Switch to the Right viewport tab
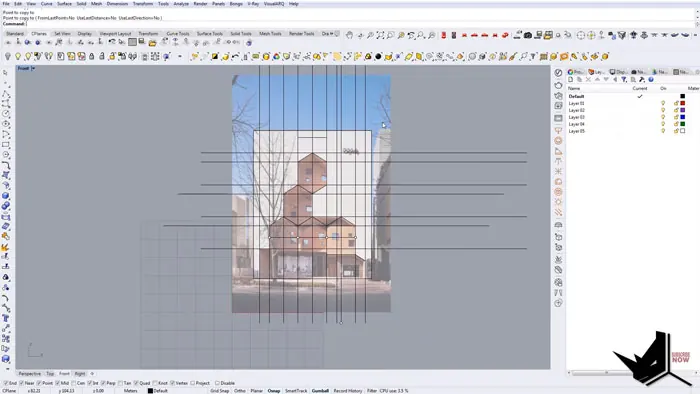This screenshot has height=394, width=700. [80, 373]
